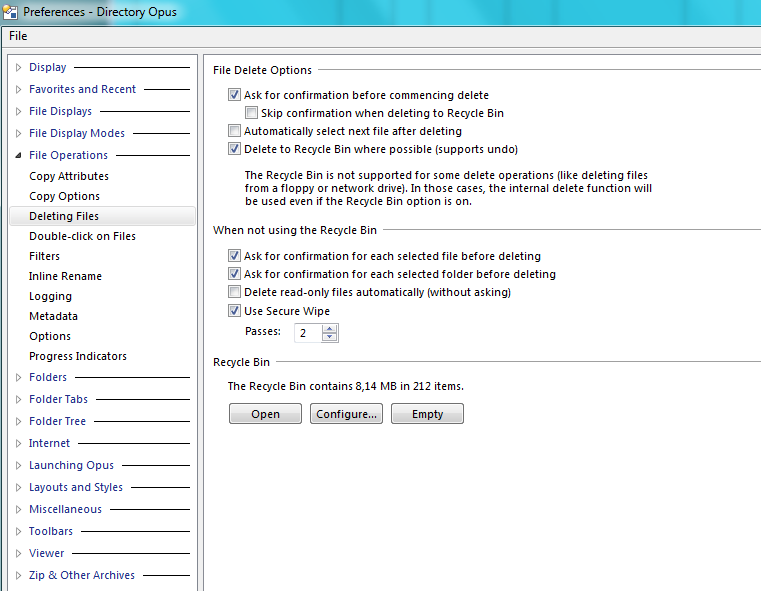Select the Toolbars heading
This screenshot has width=761, height=591.
point(50,531)
